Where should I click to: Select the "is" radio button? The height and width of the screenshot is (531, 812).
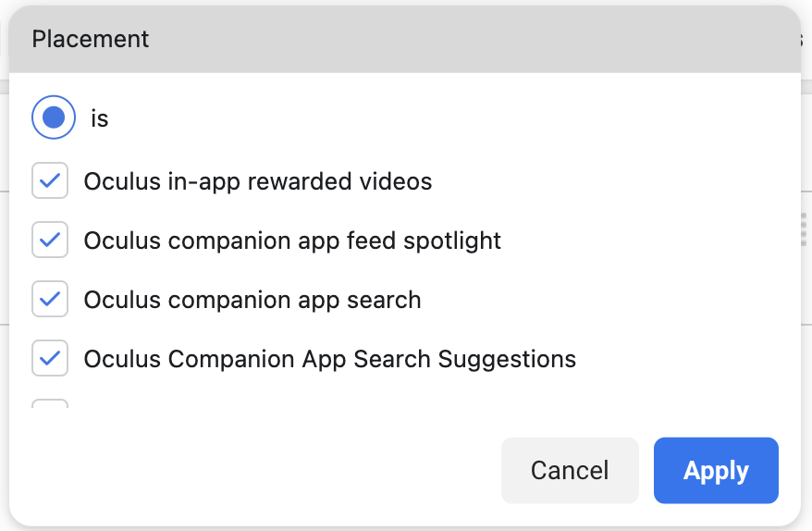(54, 117)
